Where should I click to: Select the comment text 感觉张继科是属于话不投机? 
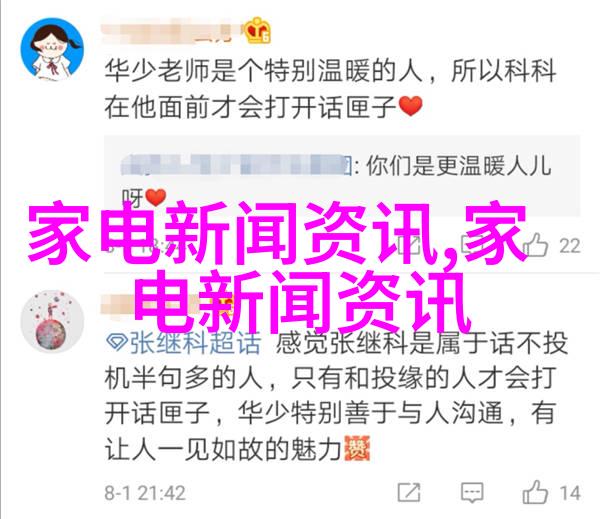click(336, 396)
